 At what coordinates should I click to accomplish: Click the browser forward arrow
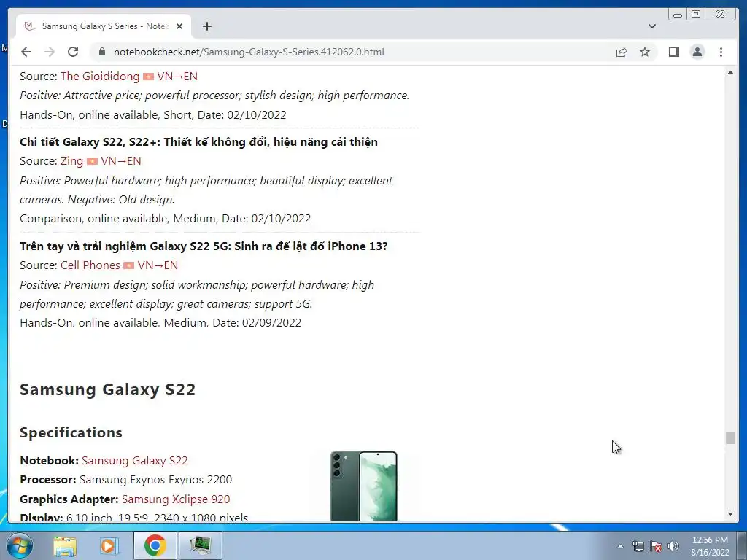(50, 52)
